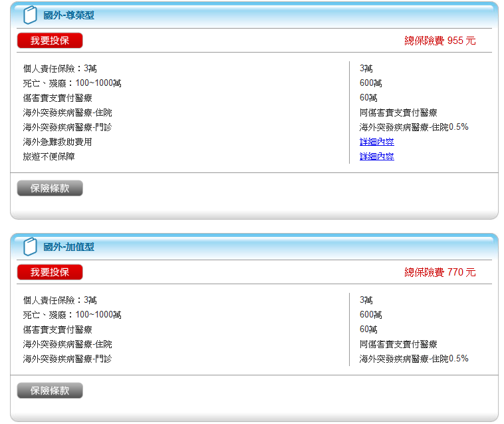Click the 60萬 value in the 尊榮型 plan
Screen dimensions: 504x424
tap(368, 98)
